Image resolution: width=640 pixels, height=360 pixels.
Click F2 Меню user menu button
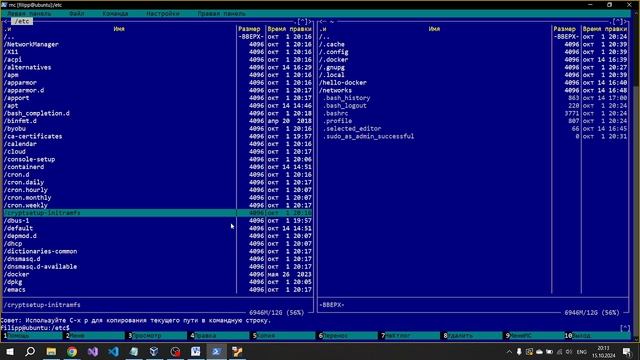pos(95,336)
